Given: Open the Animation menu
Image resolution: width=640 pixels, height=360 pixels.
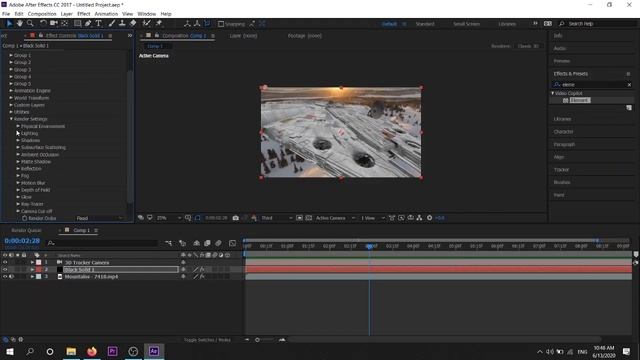Looking at the screenshot, I should 106,14.
